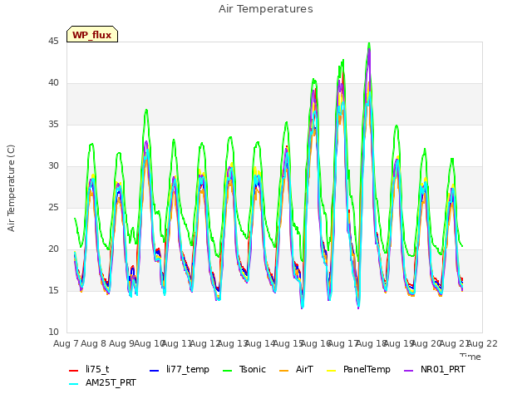
Task: Click the 45 y-axis tick label
Action: (53, 42)
